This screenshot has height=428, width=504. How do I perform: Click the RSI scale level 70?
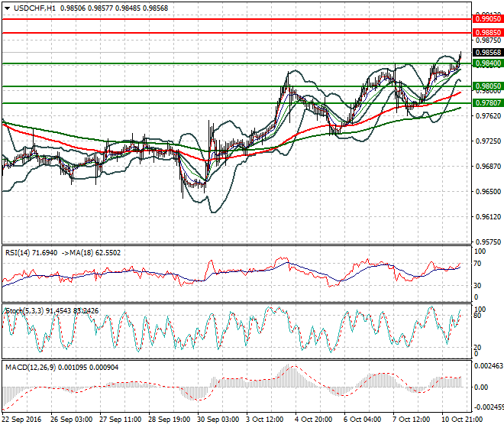[x=477, y=264]
